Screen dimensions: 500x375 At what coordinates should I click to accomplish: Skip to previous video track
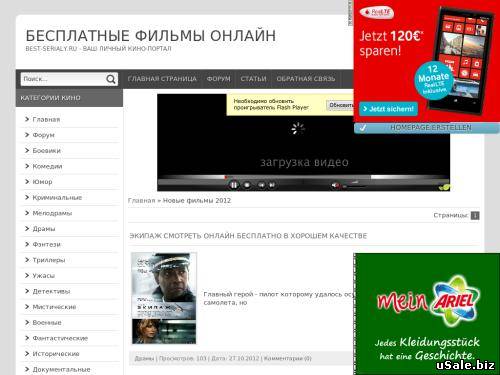click(x=262, y=185)
